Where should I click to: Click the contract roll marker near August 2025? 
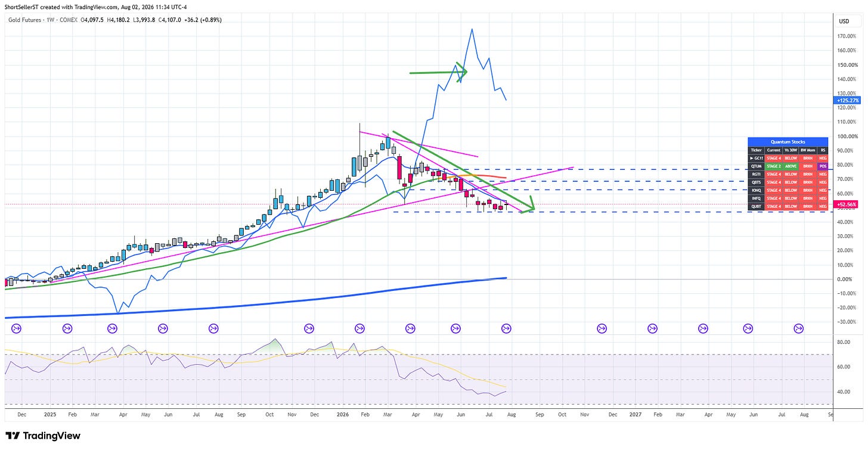pos(213,328)
